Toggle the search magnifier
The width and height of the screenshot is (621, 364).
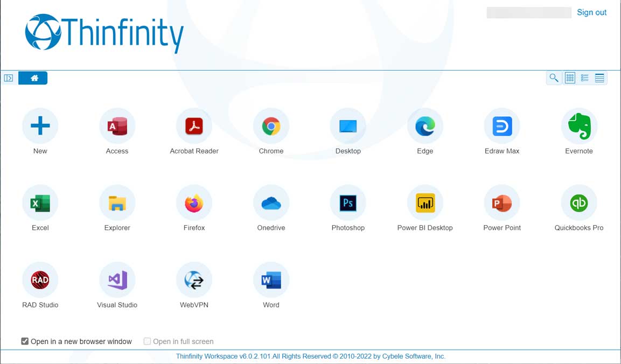pyautogui.click(x=554, y=78)
